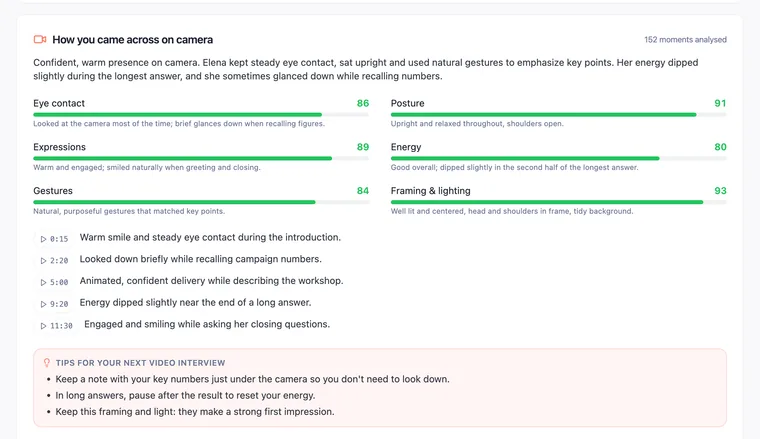Screen dimensions: 760x439
Task: Jump to the 5:00 moment
Action: [x=54, y=282]
